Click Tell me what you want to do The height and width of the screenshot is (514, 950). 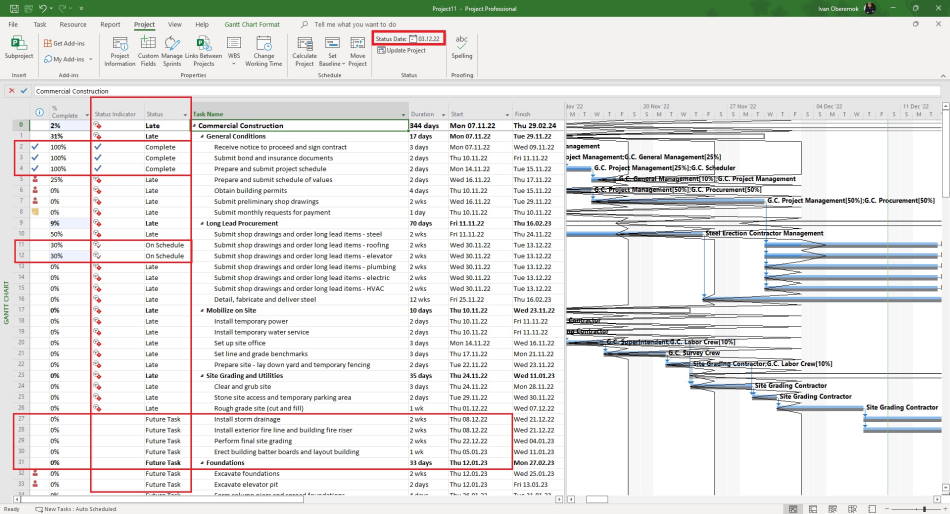pyautogui.click(x=355, y=24)
